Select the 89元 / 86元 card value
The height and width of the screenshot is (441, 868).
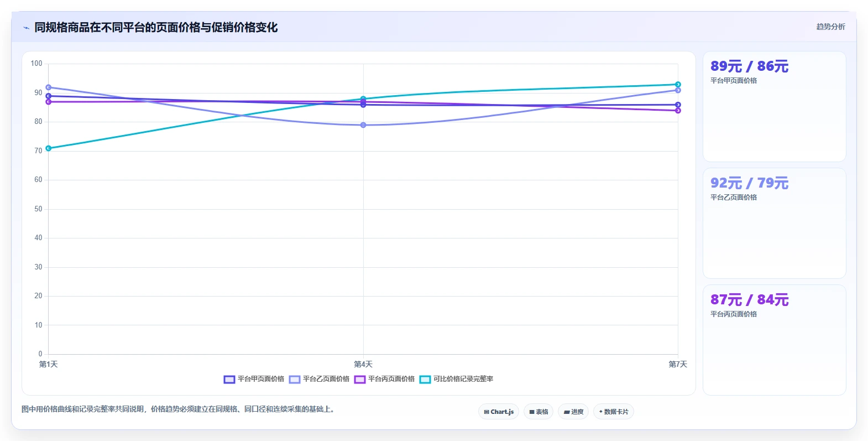pyautogui.click(x=749, y=66)
